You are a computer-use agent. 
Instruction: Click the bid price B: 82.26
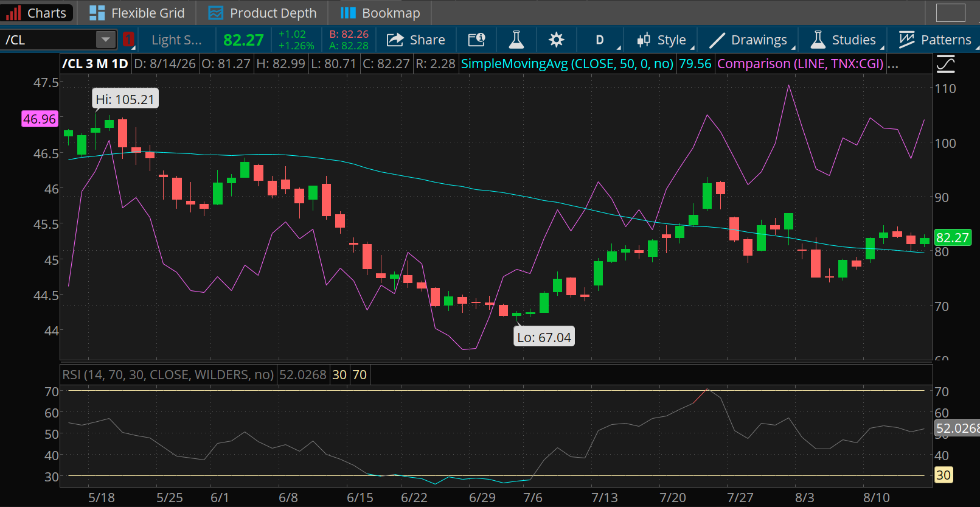(349, 35)
